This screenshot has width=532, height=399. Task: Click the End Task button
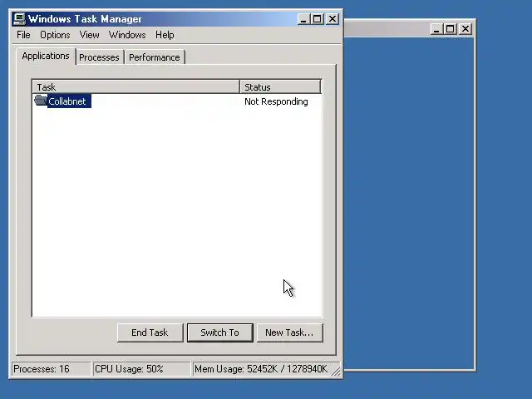pos(150,332)
